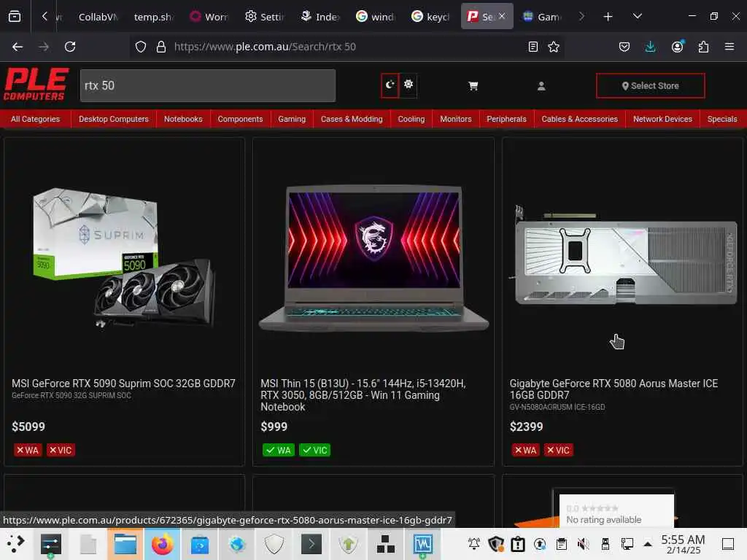Open Cables & Accessories category

click(x=579, y=119)
